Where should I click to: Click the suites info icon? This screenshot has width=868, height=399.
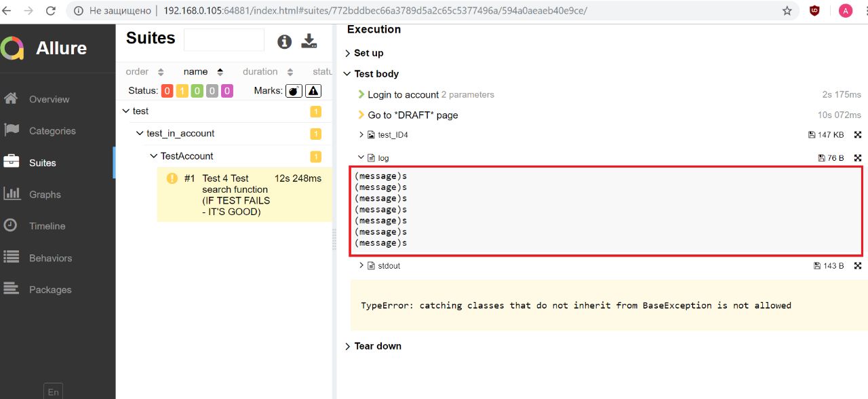pyautogui.click(x=284, y=41)
